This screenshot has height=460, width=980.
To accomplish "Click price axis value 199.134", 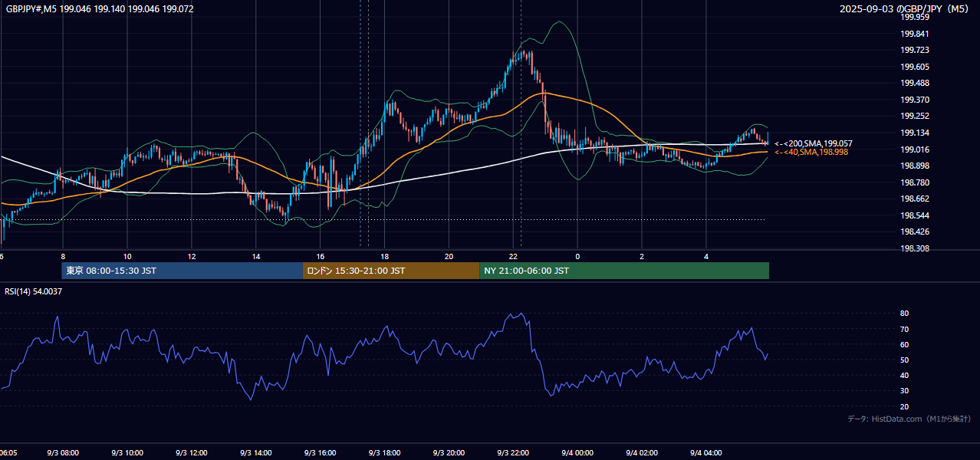I will [x=915, y=133].
